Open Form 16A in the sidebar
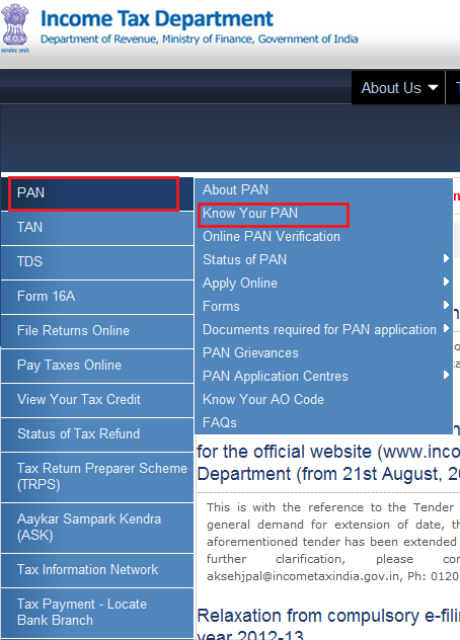Image resolution: width=460 pixels, height=640 pixels. (97, 297)
